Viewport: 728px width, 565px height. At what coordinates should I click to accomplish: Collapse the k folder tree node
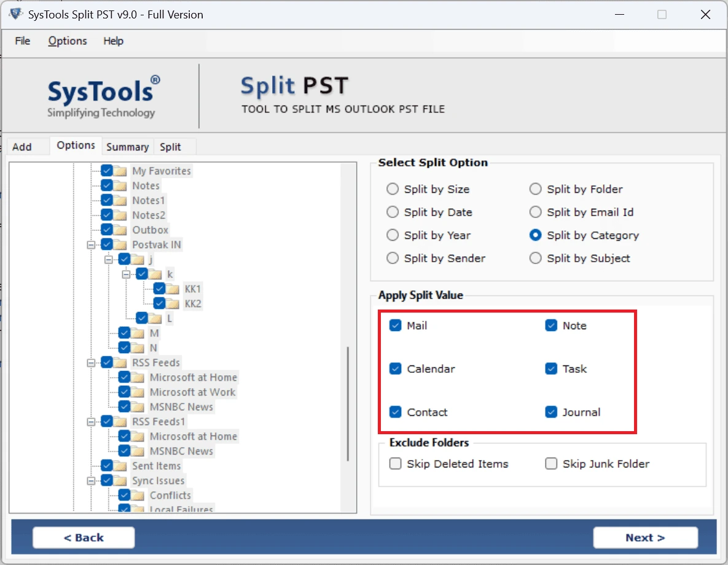point(127,275)
